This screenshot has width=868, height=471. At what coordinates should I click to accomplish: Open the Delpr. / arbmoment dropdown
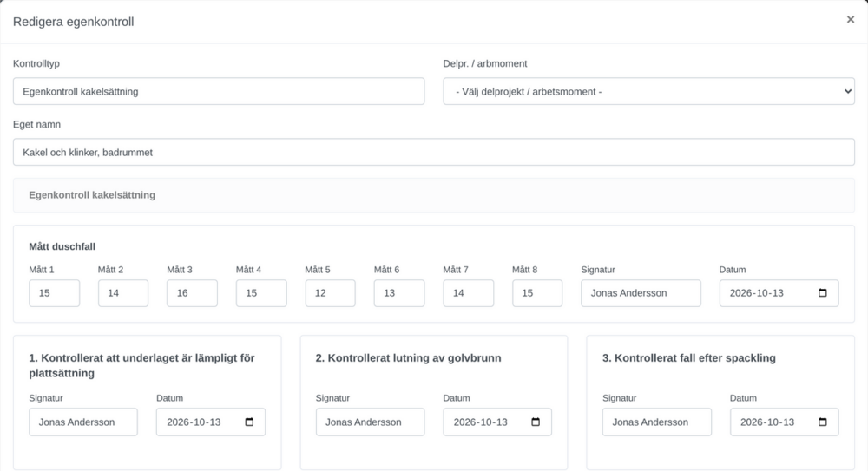click(x=648, y=91)
